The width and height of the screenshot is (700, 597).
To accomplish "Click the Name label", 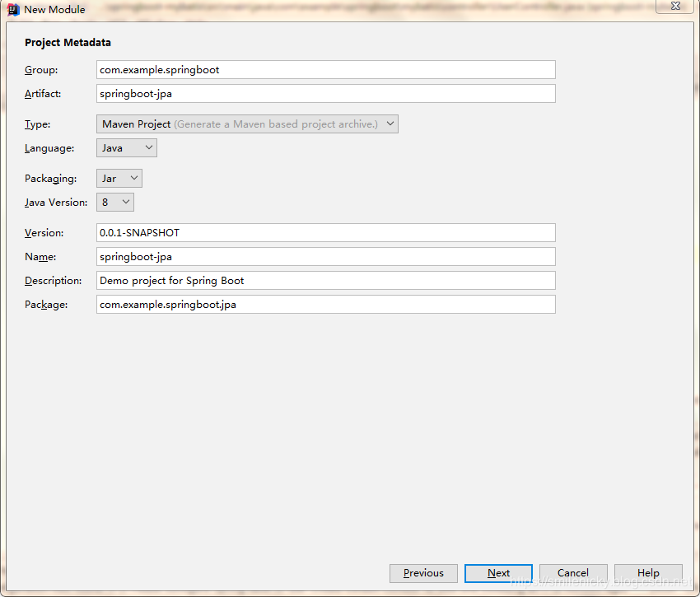I will (x=40, y=257).
